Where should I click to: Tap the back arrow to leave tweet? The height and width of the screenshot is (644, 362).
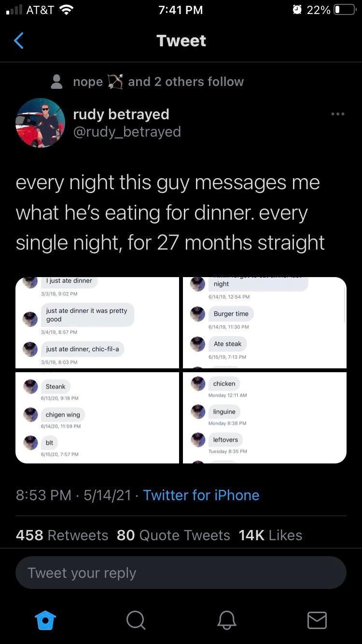pyautogui.click(x=18, y=41)
